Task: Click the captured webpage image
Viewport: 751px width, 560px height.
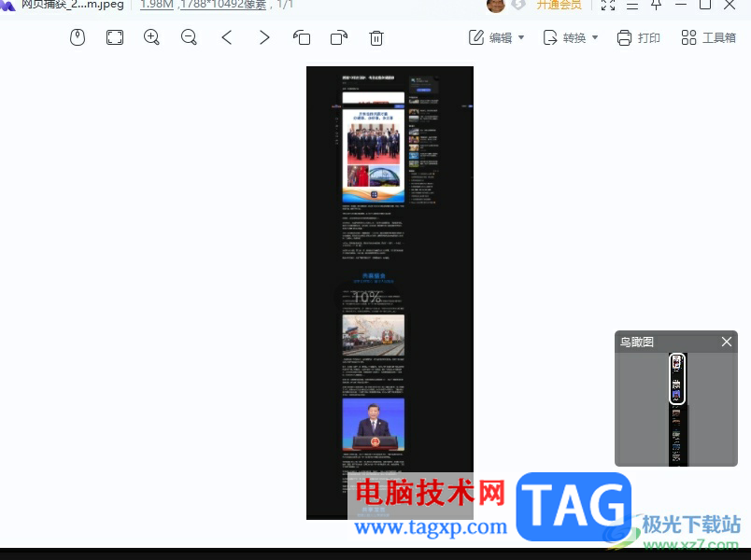Action: [390, 293]
